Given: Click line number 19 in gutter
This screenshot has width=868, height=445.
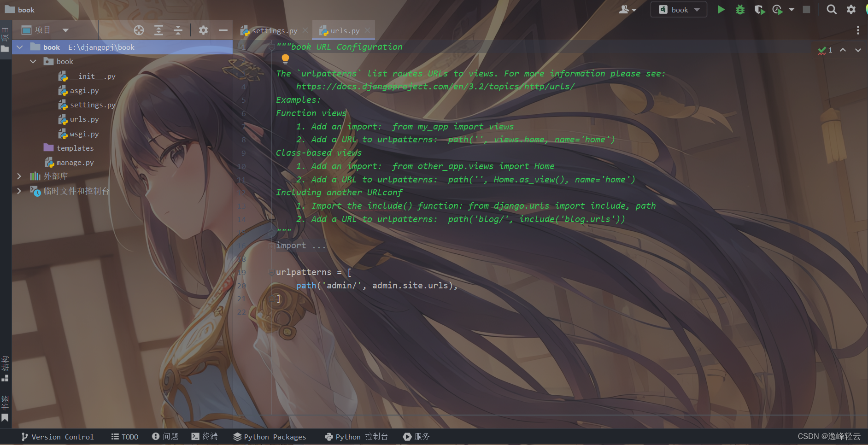Looking at the screenshot, I should click(x=241, y=272).
